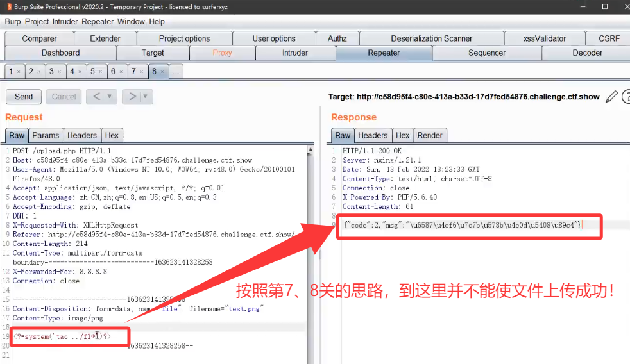This screenshot has width=630, height=364.
Task: Go back to previous request in history
Action: [x=96, y=97]
